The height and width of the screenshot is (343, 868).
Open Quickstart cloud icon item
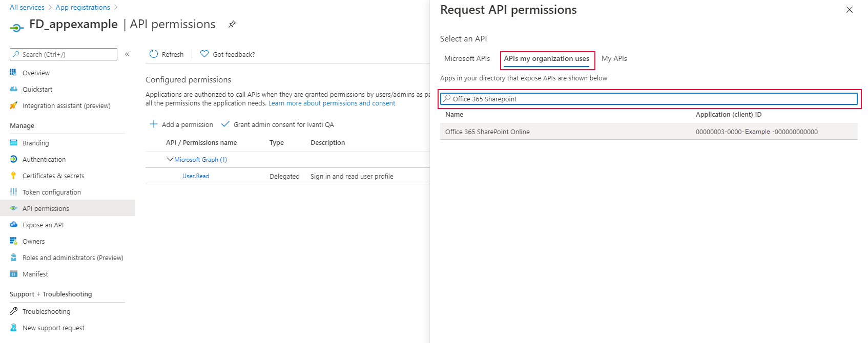point(14,89)
